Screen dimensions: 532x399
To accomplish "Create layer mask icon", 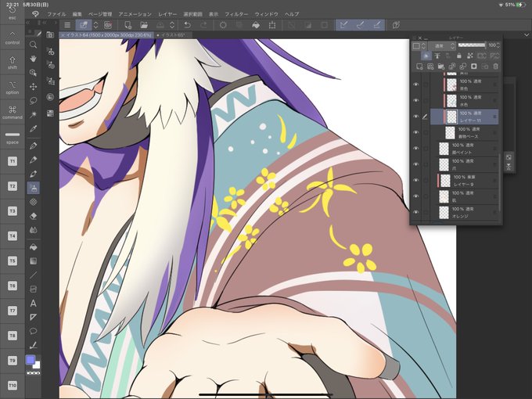I will (x=473, y=66).
